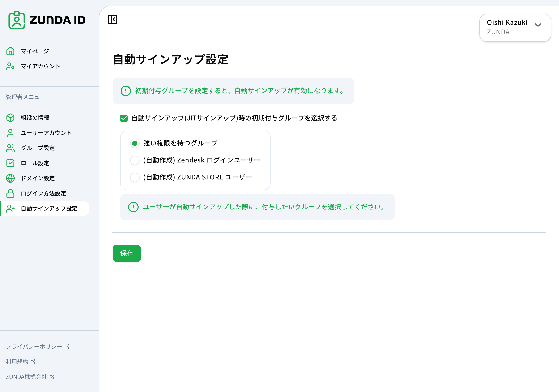Open ユーザーアカウント menu item
559x392 pixels.
[46, 133]
